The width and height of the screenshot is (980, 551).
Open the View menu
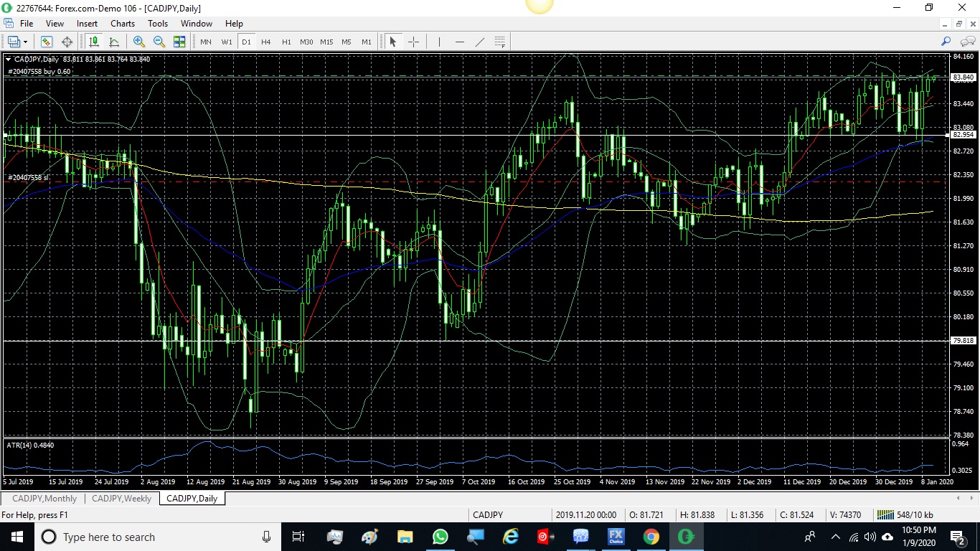click(55, 24)
